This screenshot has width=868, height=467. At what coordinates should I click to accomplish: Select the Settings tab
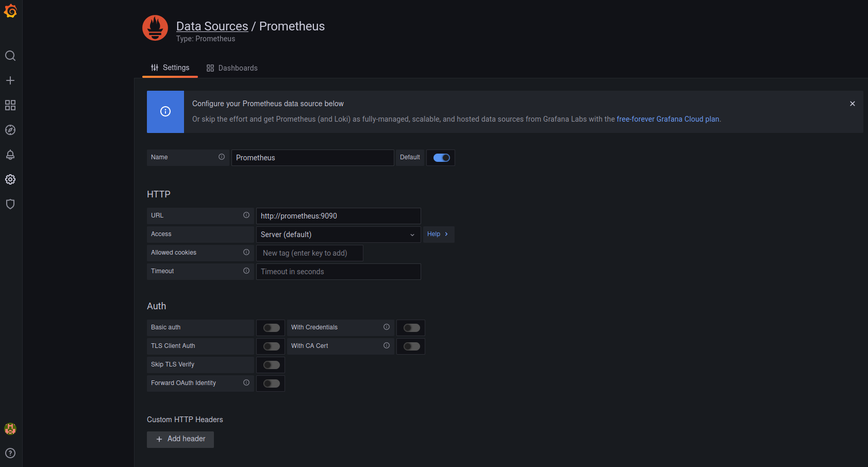[170, 68]
